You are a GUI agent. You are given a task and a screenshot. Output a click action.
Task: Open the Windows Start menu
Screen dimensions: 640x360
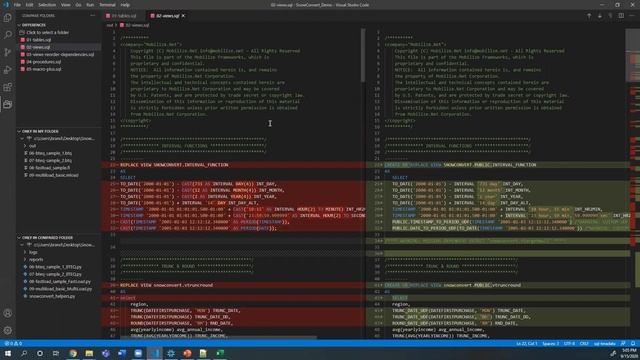coord(8,353)
